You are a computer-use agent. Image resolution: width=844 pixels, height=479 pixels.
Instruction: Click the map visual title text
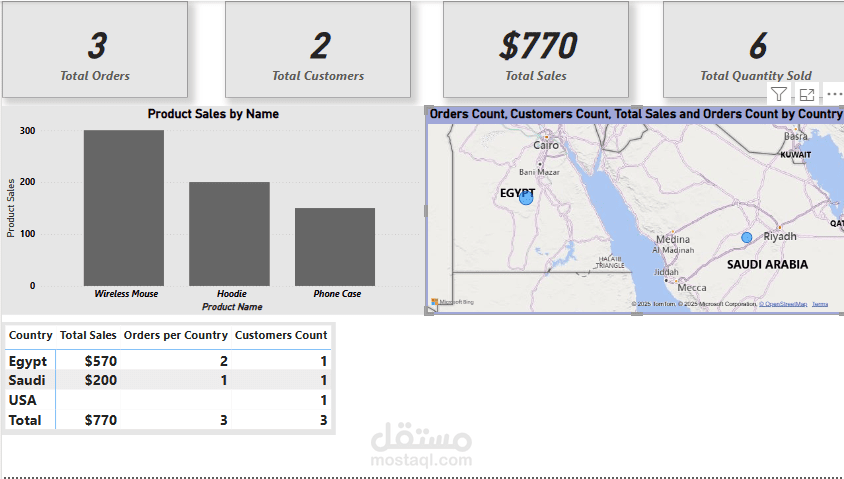click(636, 114)
